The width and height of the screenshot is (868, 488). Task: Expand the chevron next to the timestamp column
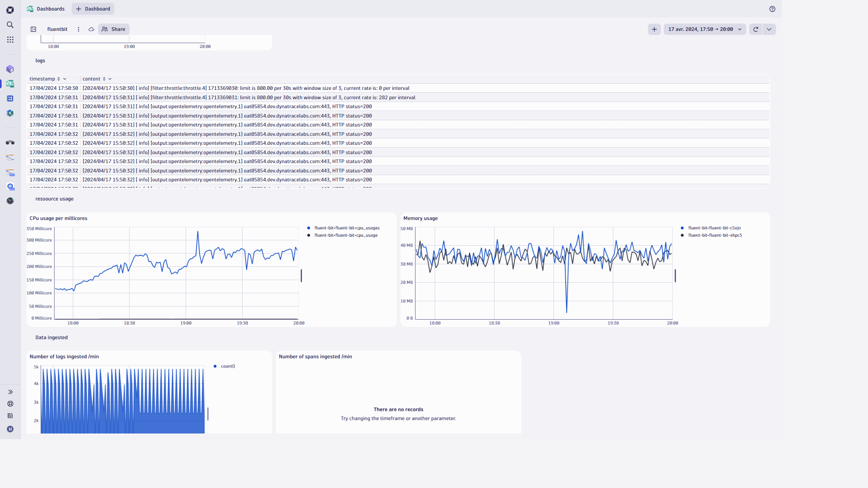(x=65, y=78)
